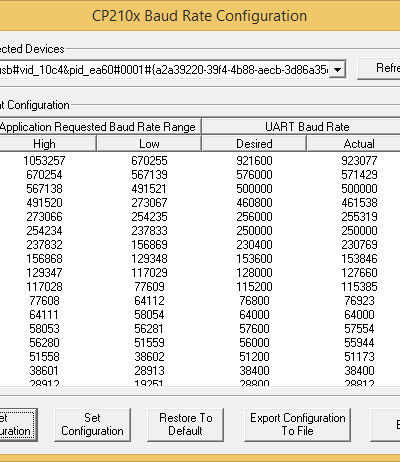Click the Low column header

[149, 144]
